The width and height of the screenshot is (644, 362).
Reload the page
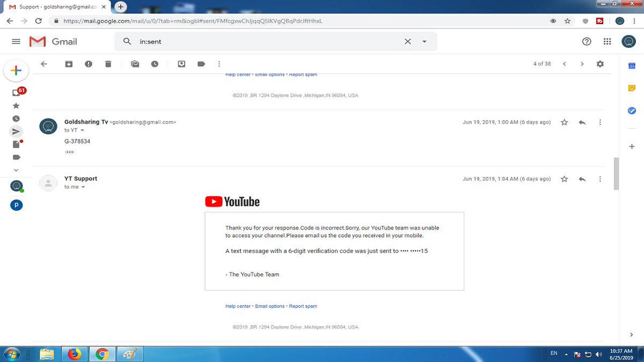point(38,21)
